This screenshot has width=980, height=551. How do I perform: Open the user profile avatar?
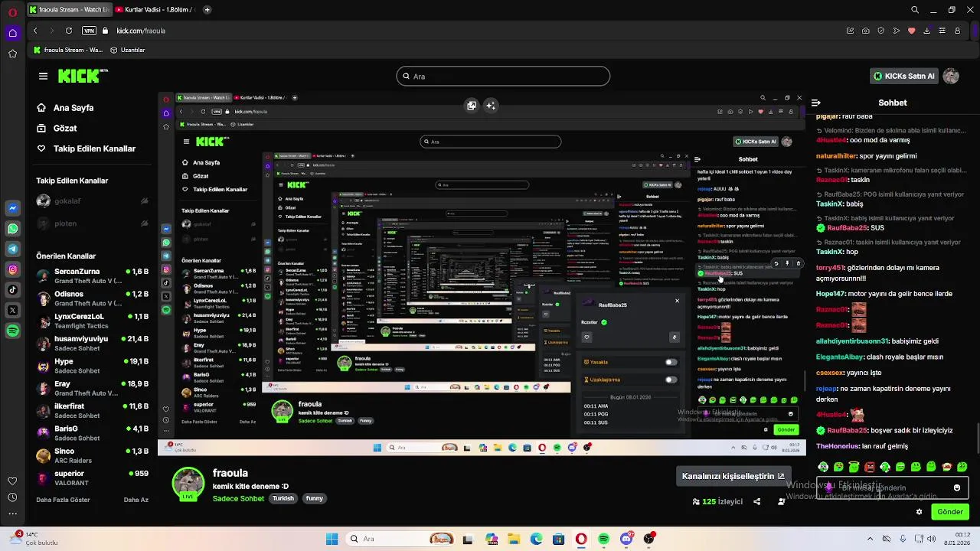coord(951,76)
